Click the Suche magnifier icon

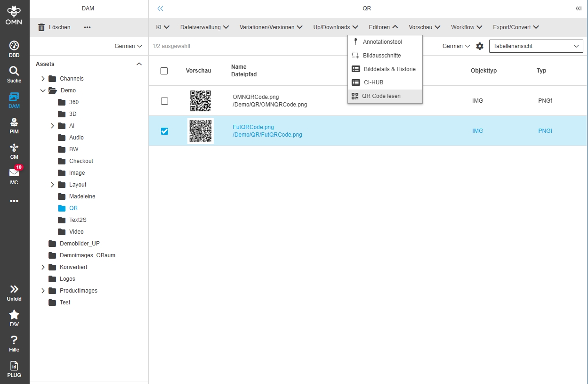point(14,72)
